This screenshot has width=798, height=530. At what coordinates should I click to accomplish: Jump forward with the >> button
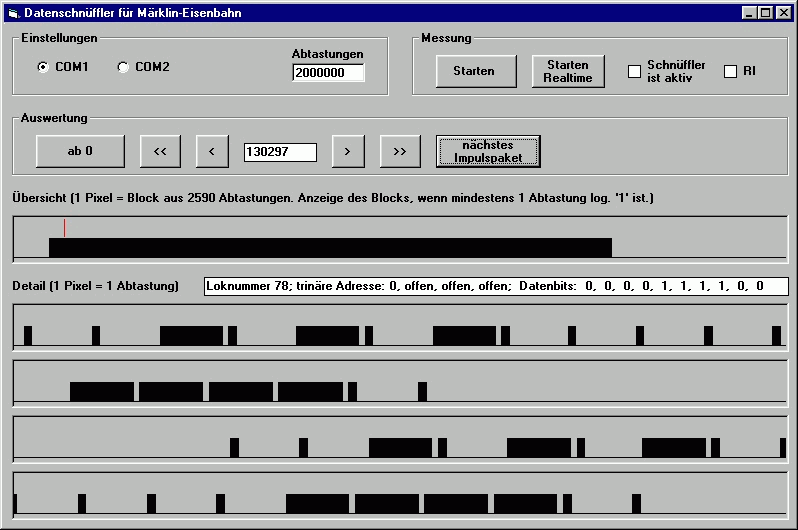(400, 151)
